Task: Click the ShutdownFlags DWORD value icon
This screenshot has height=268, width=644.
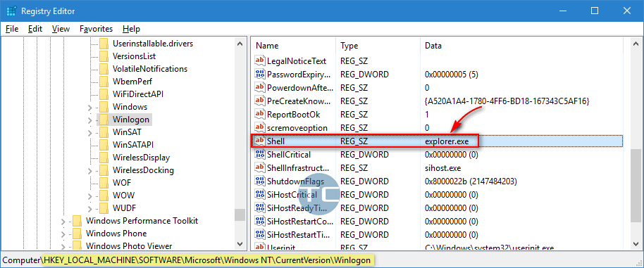Action: (259, 181)
